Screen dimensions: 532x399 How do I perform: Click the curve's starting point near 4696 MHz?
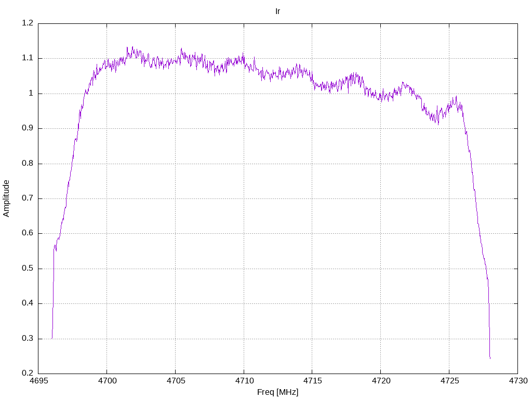(x=51, y=338)
